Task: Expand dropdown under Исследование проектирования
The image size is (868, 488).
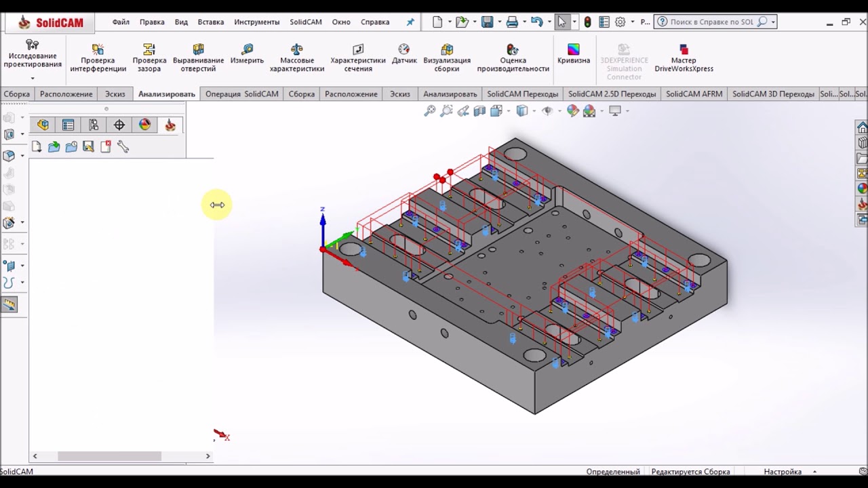Action: click(x=32, y=79)
